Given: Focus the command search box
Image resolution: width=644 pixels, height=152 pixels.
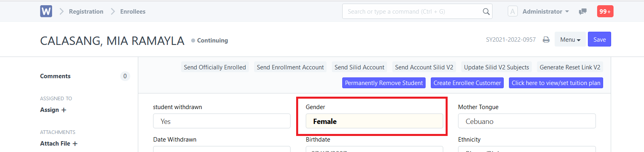Looking at the screenshot, I should [x=417, y=12].
